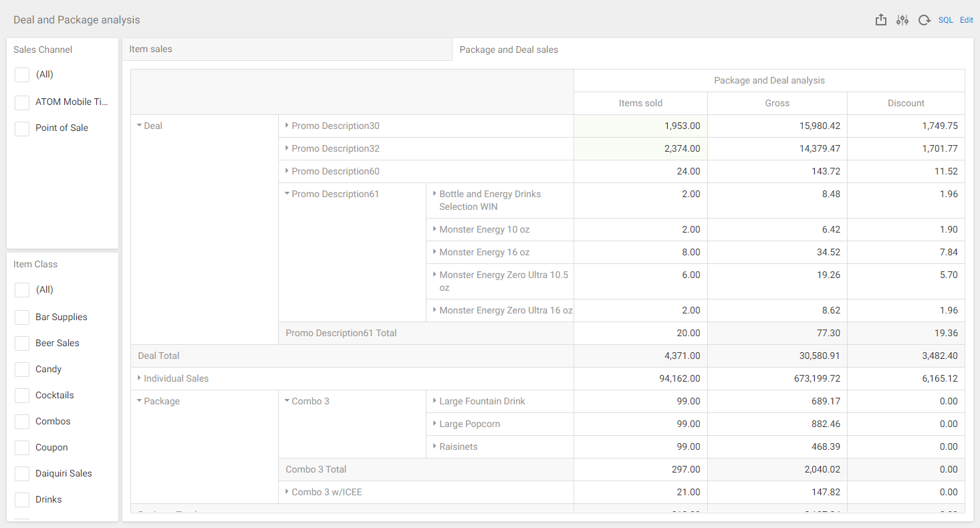Image resolution: width=980 pixels, height=528 pixels.
Task: Open the filter controls icon
Action: pyautogui.click(x=902, y=19)
